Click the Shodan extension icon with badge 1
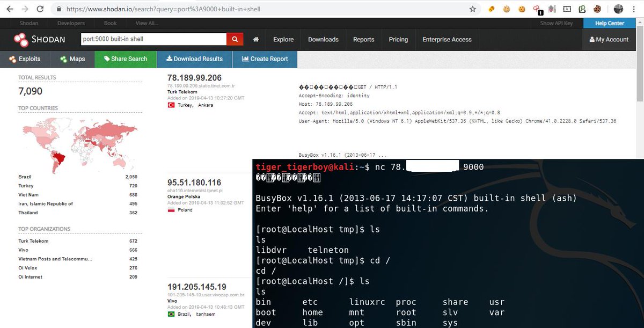The width and height of the screenshot is (644, 328). [x=537, y=9]
